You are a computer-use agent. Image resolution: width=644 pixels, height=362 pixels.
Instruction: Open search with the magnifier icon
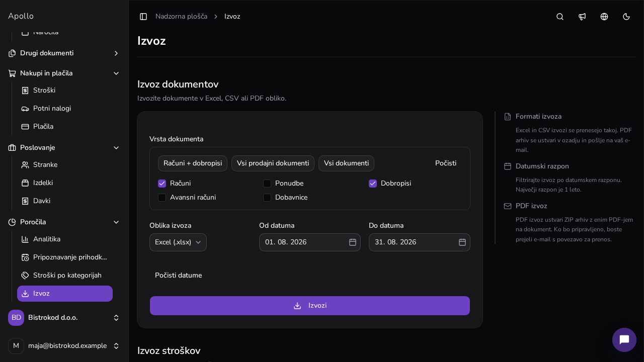click(560, 17)
